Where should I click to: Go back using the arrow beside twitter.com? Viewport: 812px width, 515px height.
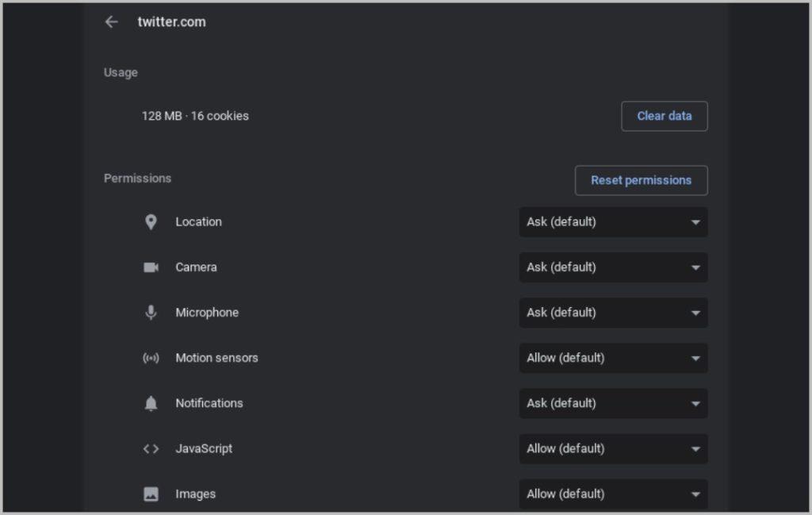point(111,21)
